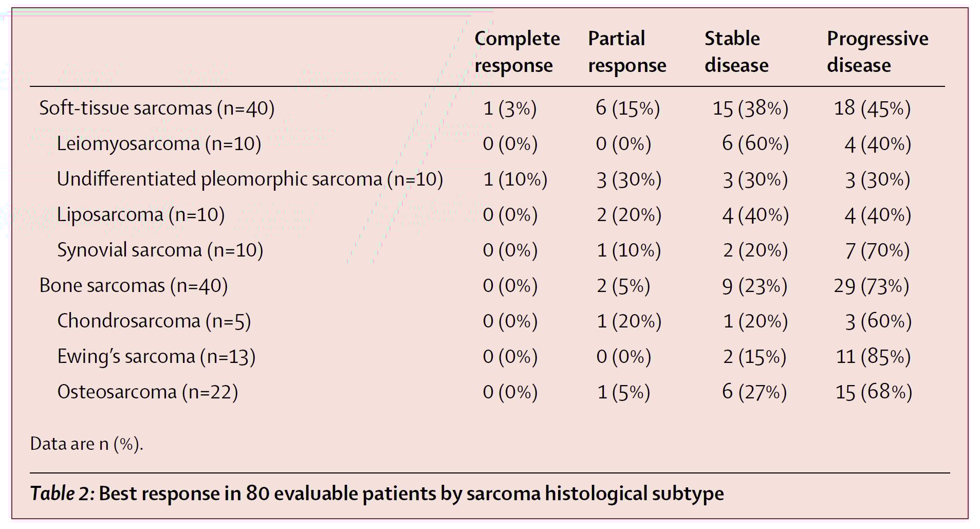Select the Liposarcoma (n=10) row label

tap(141, 215)
